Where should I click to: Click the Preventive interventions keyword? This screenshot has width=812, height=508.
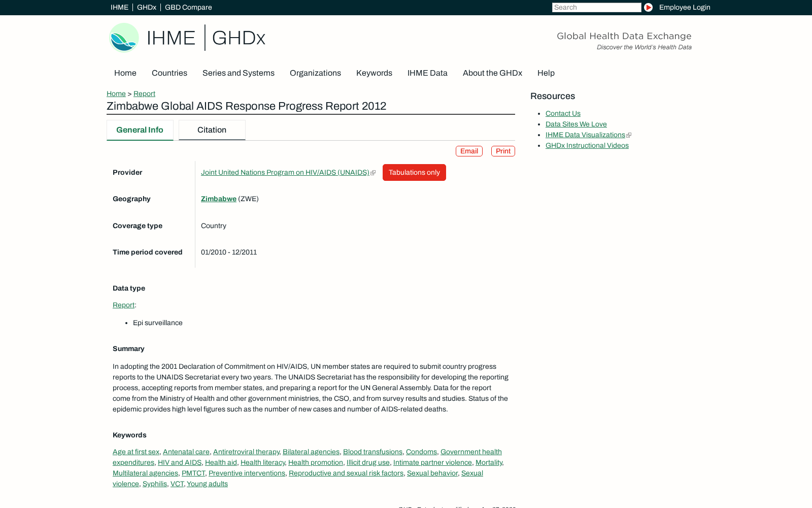(247, 473)
